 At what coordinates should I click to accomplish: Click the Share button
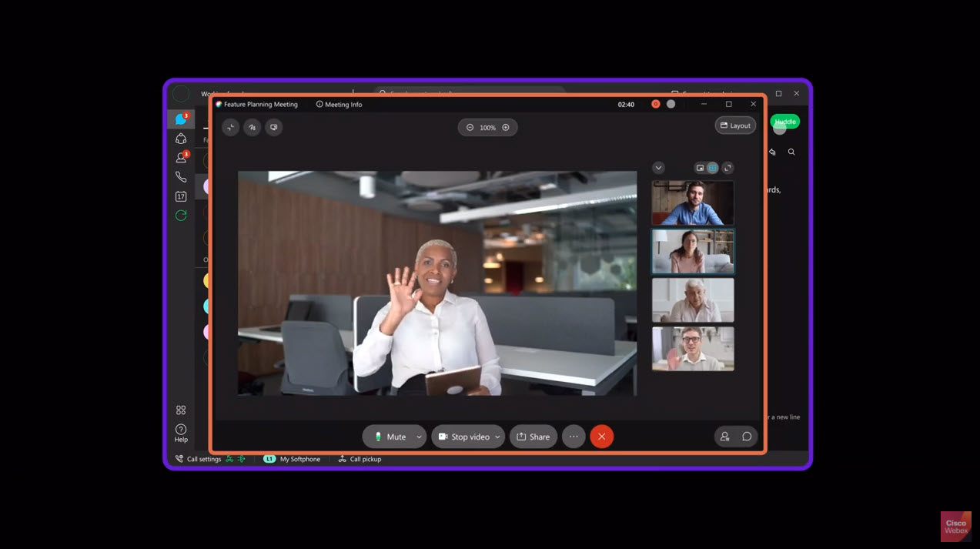533,437
